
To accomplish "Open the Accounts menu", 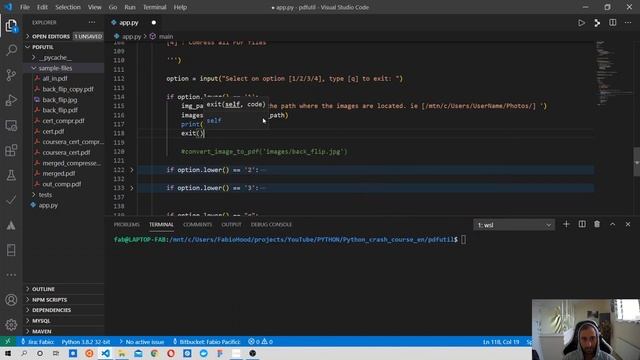I will pyautogui.click(x=11, y=300).
